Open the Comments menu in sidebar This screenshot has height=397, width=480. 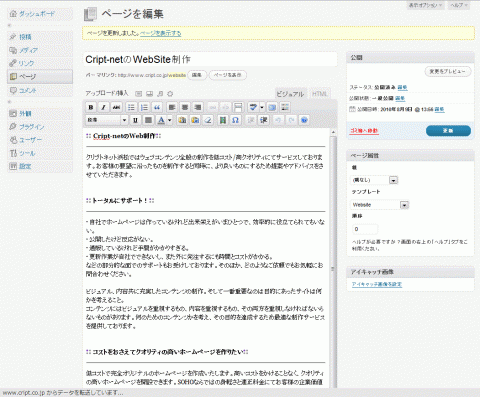pos(40,90)
